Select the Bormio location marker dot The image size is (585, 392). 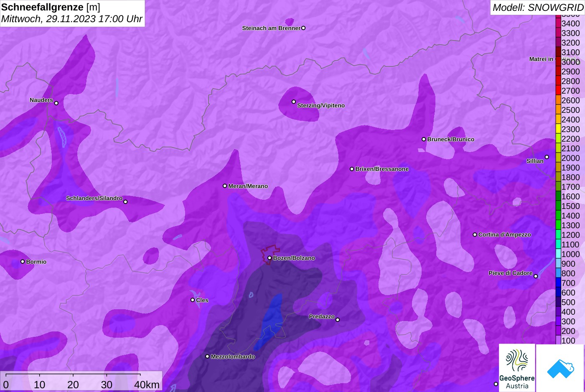pyautogui.click(x=23, y=262)
